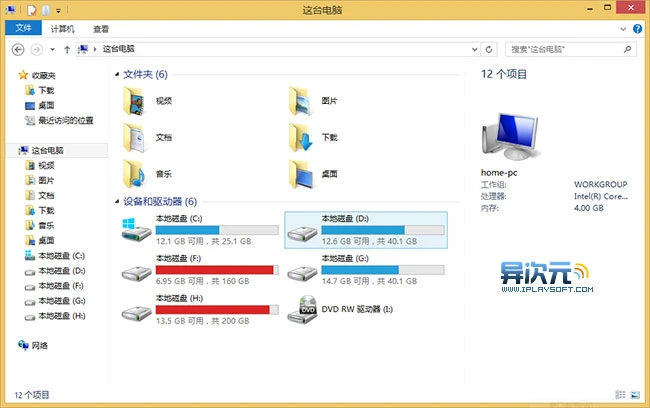Click the C: drive usage bar
Viewport: 650px width, 408px height.
pyautogui.click(x=217, y=230)
